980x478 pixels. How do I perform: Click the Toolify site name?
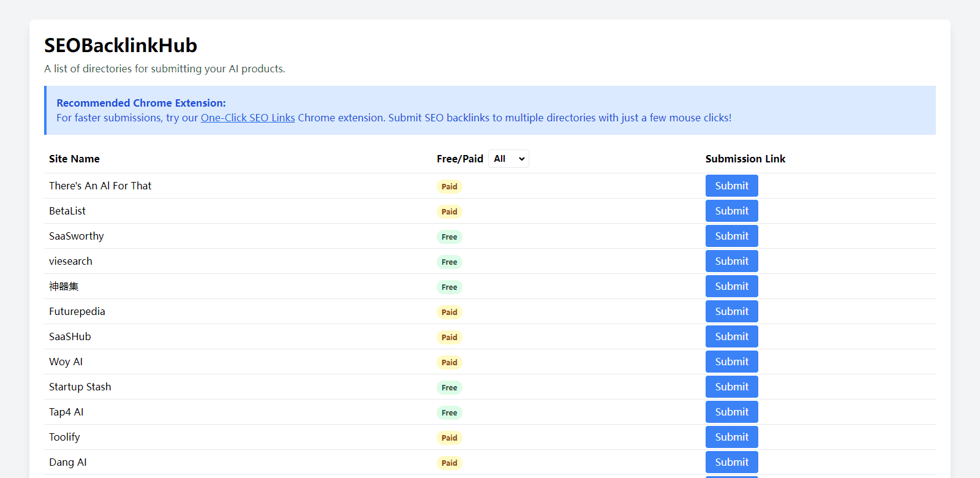pyautogui.click(x=64, y=437)
